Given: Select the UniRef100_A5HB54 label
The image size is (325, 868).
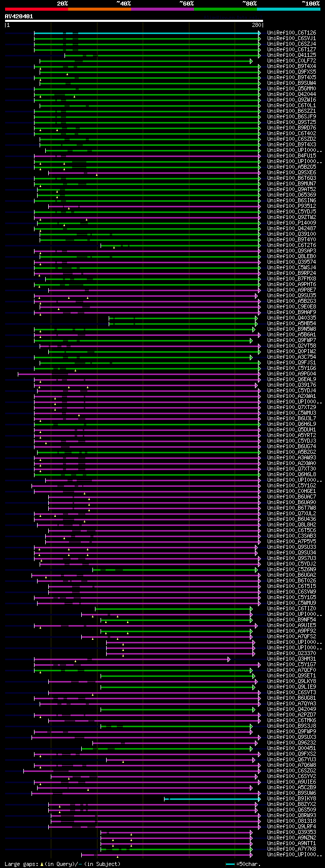Looking at the screenshot, I should (x=291, y=324).
